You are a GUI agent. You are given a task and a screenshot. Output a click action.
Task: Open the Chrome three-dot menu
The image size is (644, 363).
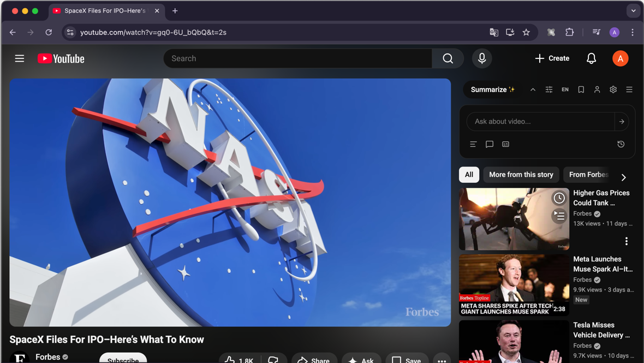point(632,32)
